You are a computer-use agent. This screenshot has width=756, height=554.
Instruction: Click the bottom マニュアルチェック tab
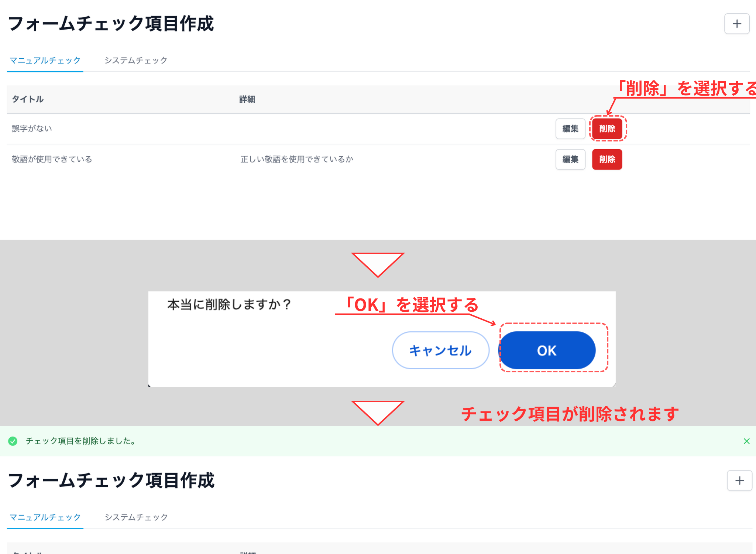click(x=45, y=517)
